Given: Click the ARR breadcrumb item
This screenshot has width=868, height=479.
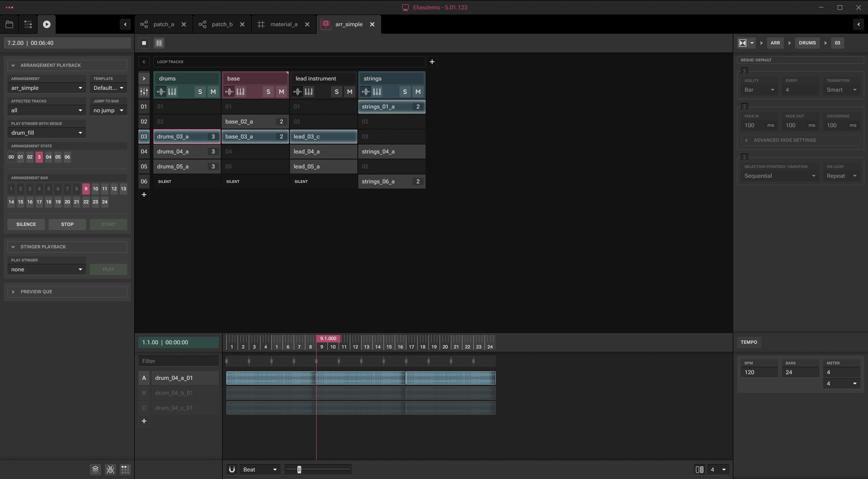Looking at the screenshot, I should click(775, 43).
